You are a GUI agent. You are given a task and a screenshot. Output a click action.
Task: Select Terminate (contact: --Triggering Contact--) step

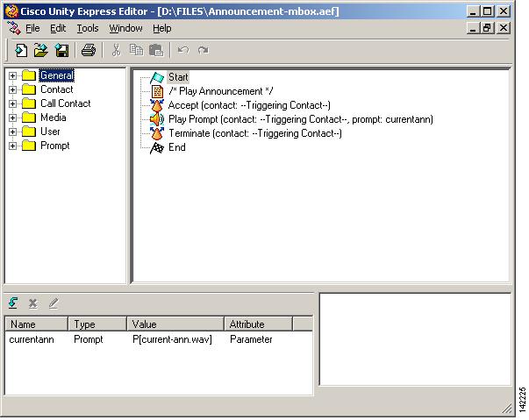click(x=255, y=133)
